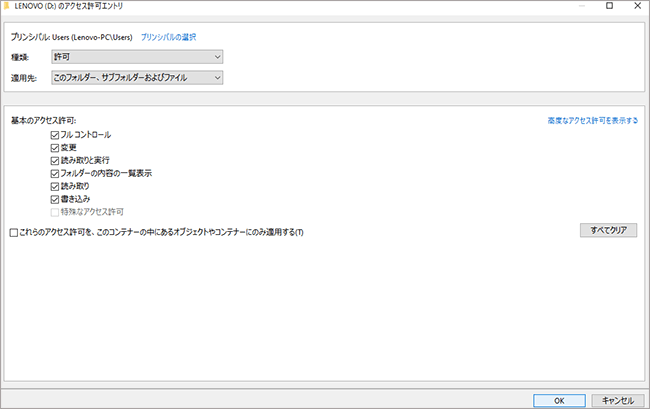Uncheck the 読み取り permission checkbox
This screenshot has height=409, width=650.
pos(55,186)
